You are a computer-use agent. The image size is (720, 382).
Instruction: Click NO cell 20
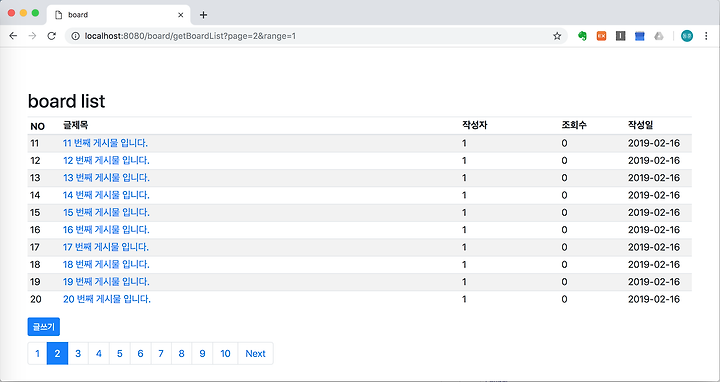(x=36, y=299)
